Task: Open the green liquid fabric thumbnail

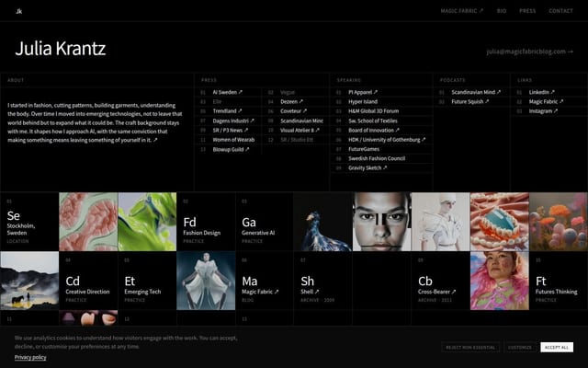Action: tap(147, 222)
